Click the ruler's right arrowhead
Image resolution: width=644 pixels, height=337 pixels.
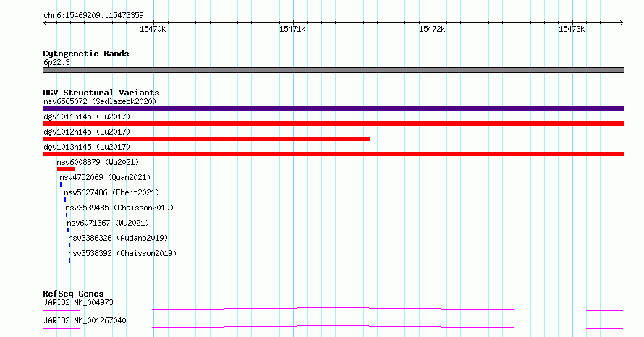622,22
